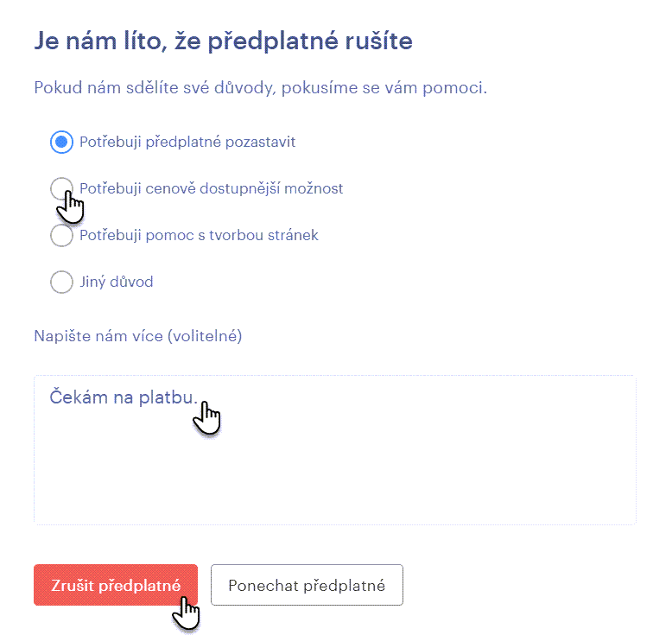The height and width of the screenshot is (635, 672).
Task: Click the word "Čekám" in the message box
Action: [73, 397]
